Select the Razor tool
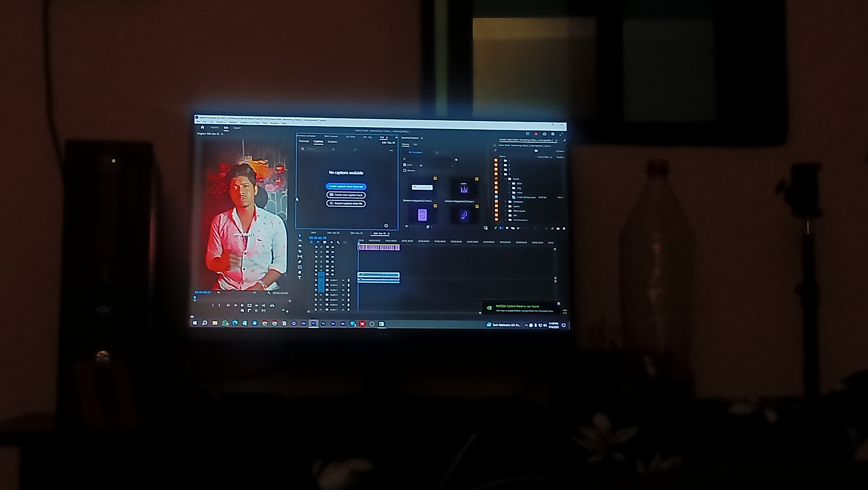This screenshot has height=490, width=868. pos(300,252)
